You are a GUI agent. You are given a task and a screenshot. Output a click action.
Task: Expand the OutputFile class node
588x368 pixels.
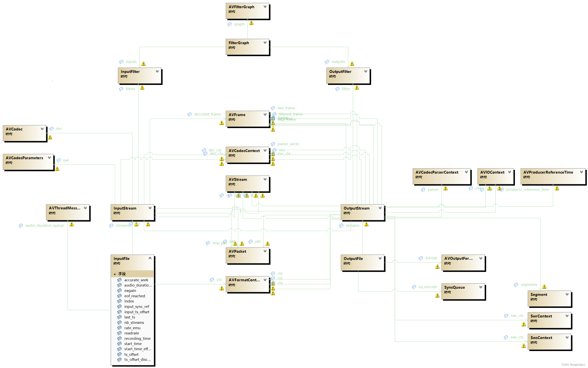(x=380, y=258)
